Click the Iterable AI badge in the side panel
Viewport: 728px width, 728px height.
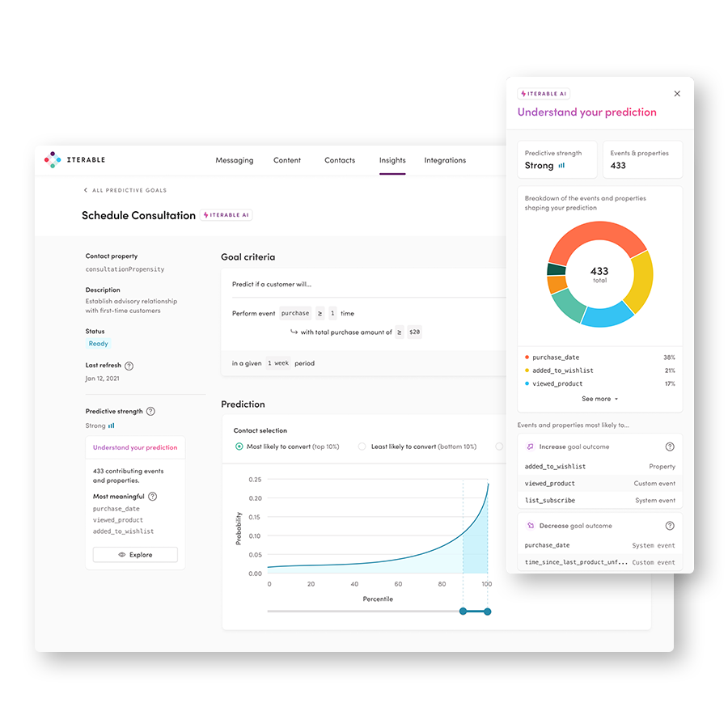click(544, 94)
